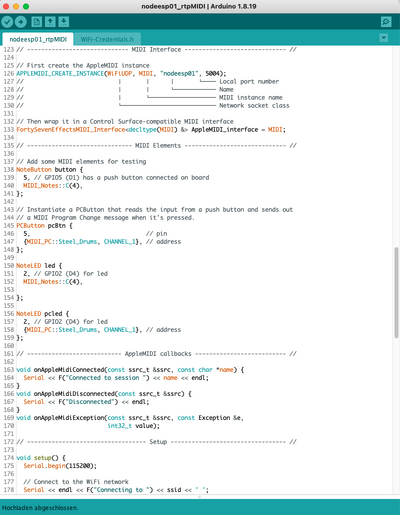Switch to the WiFi-Credentials.h tab
400x515 pixels.
tap(107, 39)
